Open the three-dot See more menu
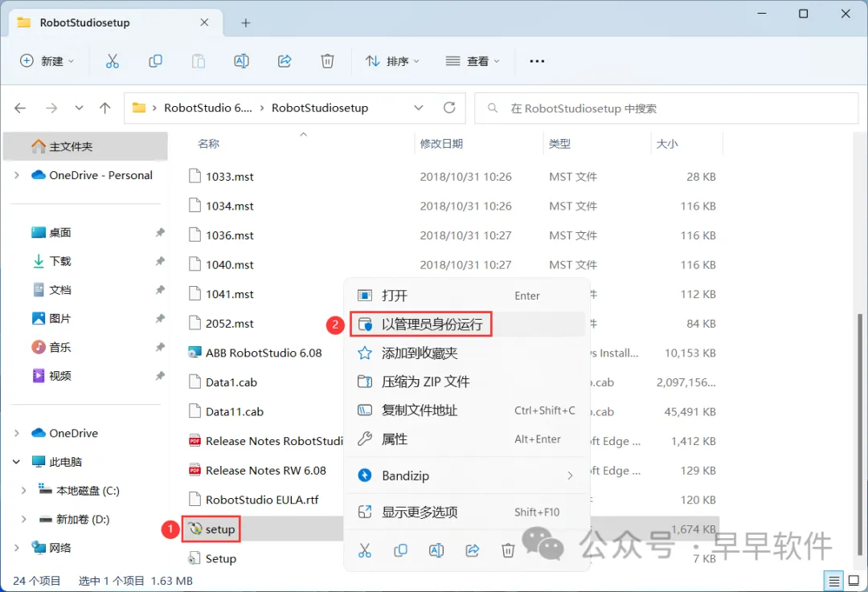 tap(536, 61)
